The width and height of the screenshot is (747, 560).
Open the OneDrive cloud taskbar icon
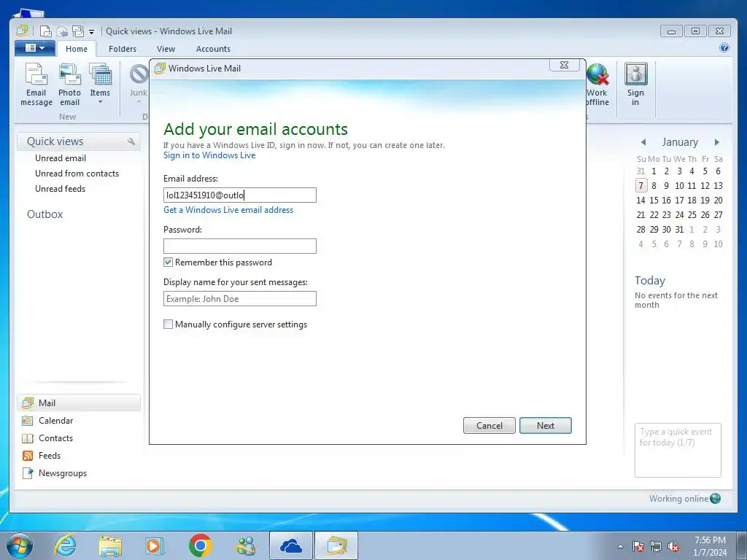click(291, 545)
